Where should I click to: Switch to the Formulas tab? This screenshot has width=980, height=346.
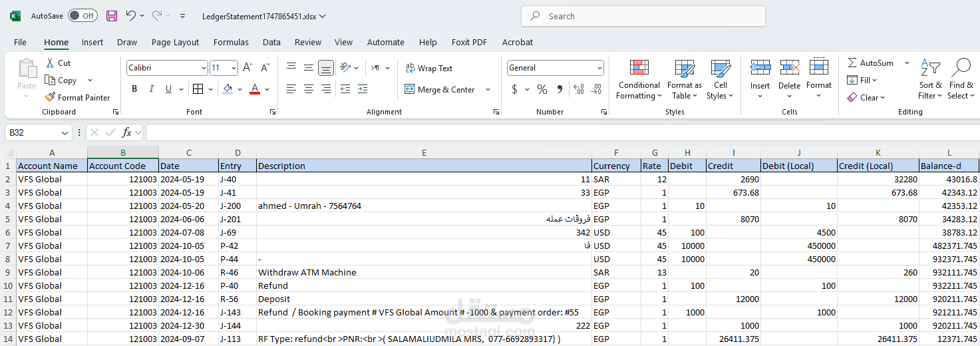point(231,42)
